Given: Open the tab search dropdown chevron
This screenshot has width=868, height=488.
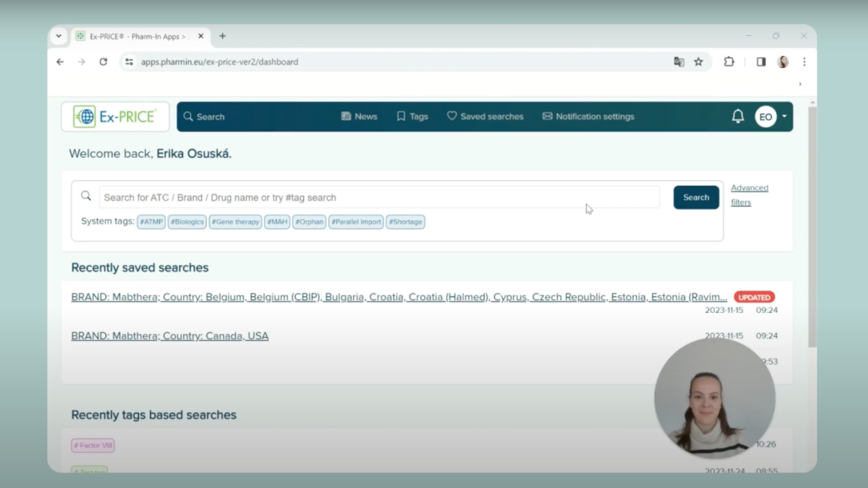Looking at the screenshot, I should coord(59,36).
